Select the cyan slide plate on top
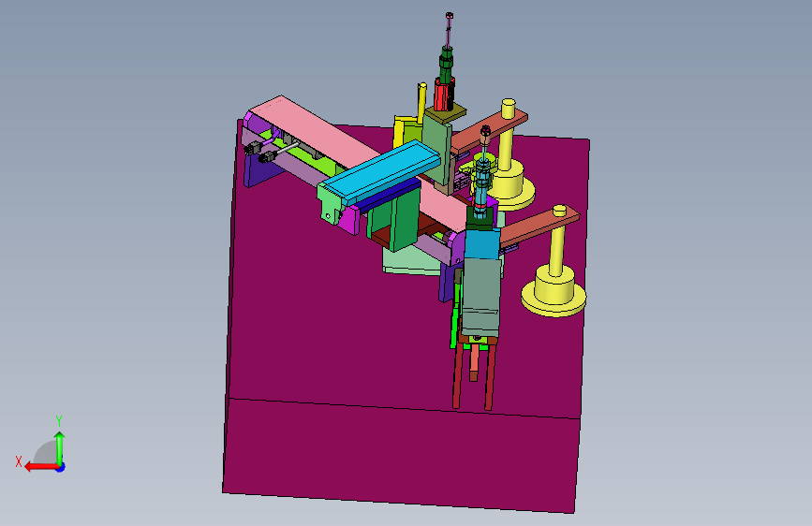 coord(384,171)
